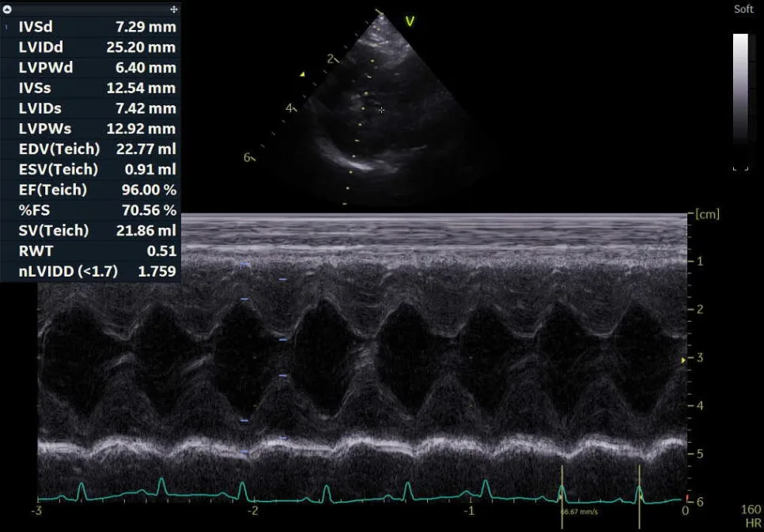Click the yellow triangle marker on M-mode depth scale
Image resolution: width=764 pixels, height=532 pixels.
(x=683, y=360)
